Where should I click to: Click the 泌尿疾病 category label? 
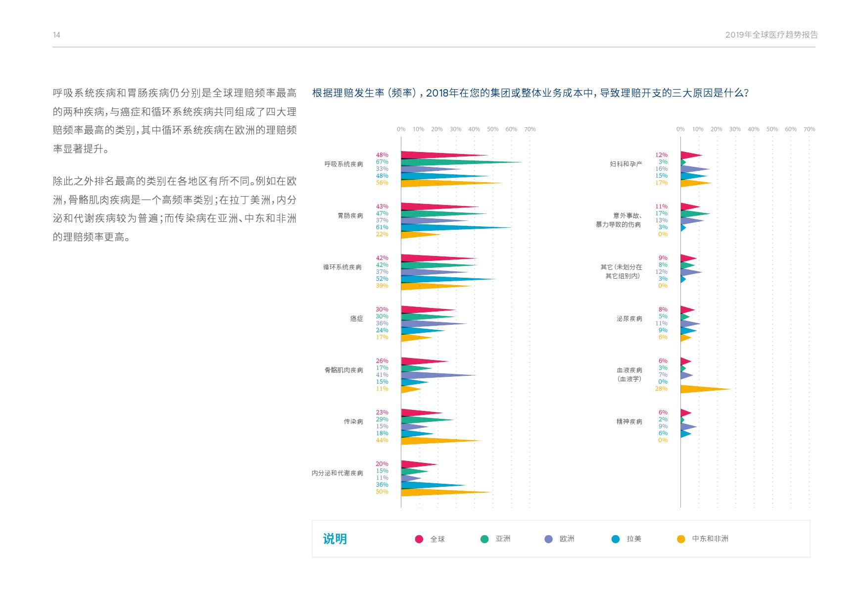(629, 319)
